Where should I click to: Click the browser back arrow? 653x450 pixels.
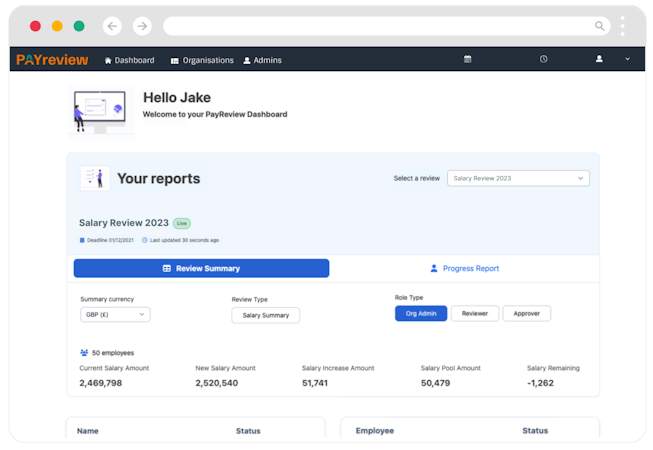point(112,26)
